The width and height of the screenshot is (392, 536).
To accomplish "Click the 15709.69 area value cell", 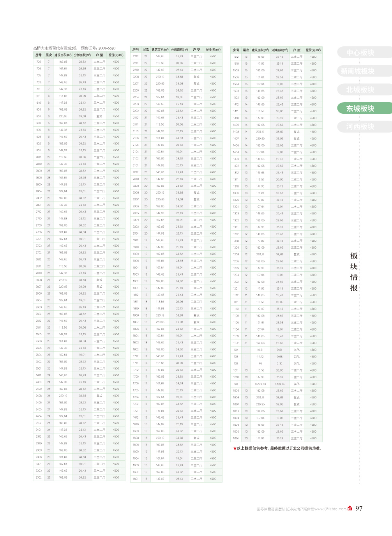I will tap(260, 384).
